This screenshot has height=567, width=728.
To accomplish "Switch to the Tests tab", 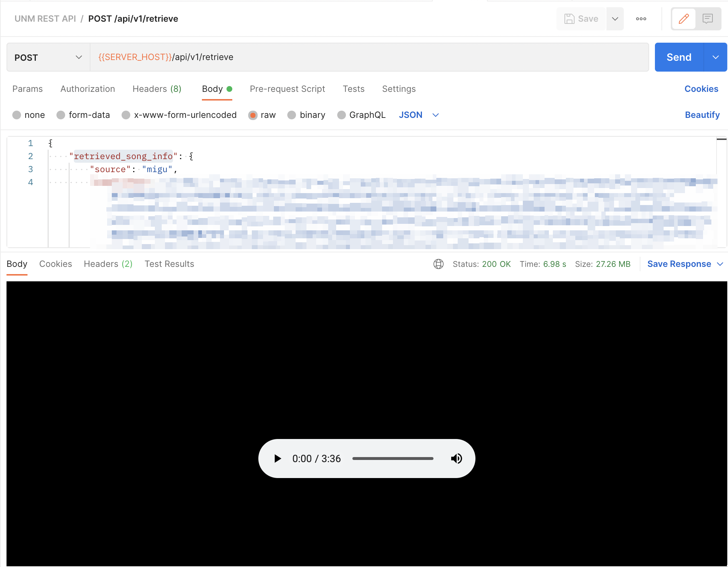I will (x=354, y=89).
